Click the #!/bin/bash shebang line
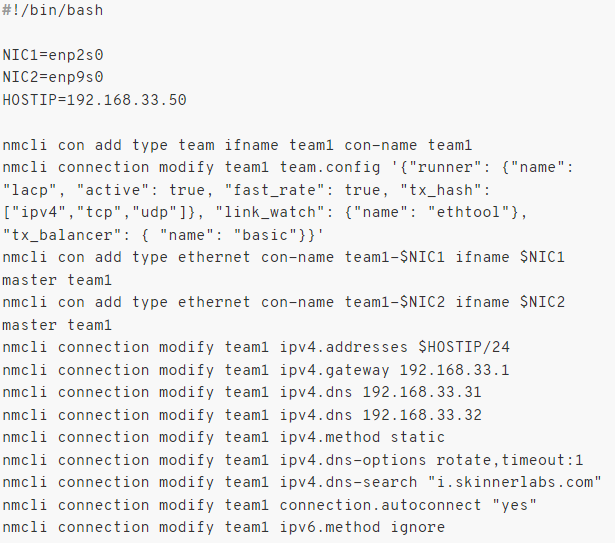The height and width of the screenshot is (543, 615). (x=53, y=10)
